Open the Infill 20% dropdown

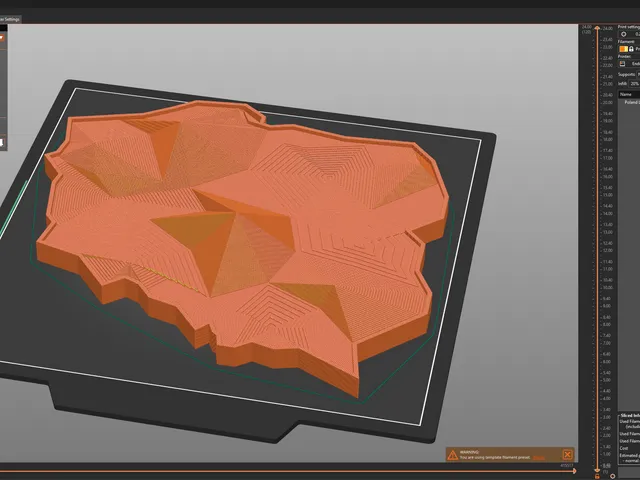(634, 83)
